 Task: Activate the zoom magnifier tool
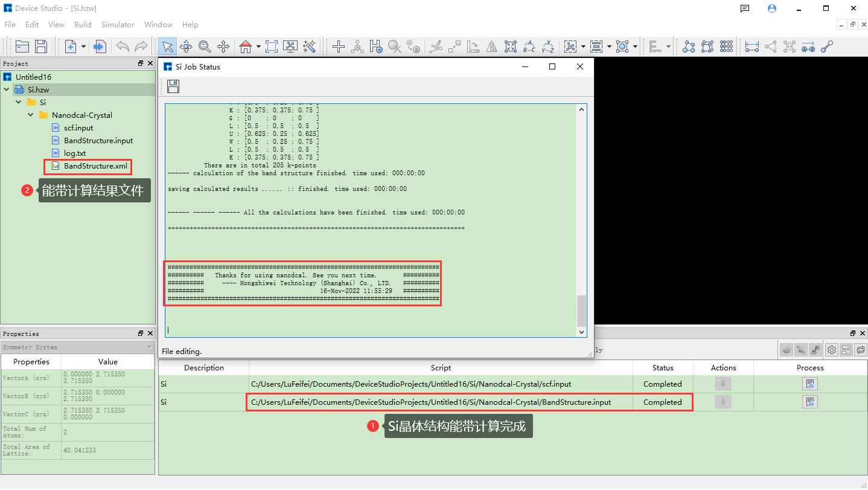[x=205, y=47]
